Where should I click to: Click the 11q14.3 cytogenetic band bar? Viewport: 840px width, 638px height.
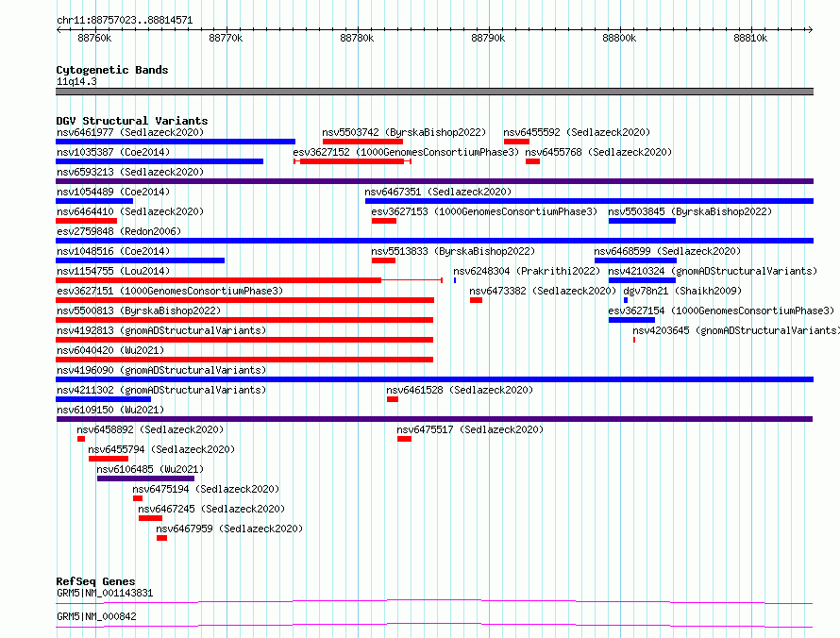434,92
